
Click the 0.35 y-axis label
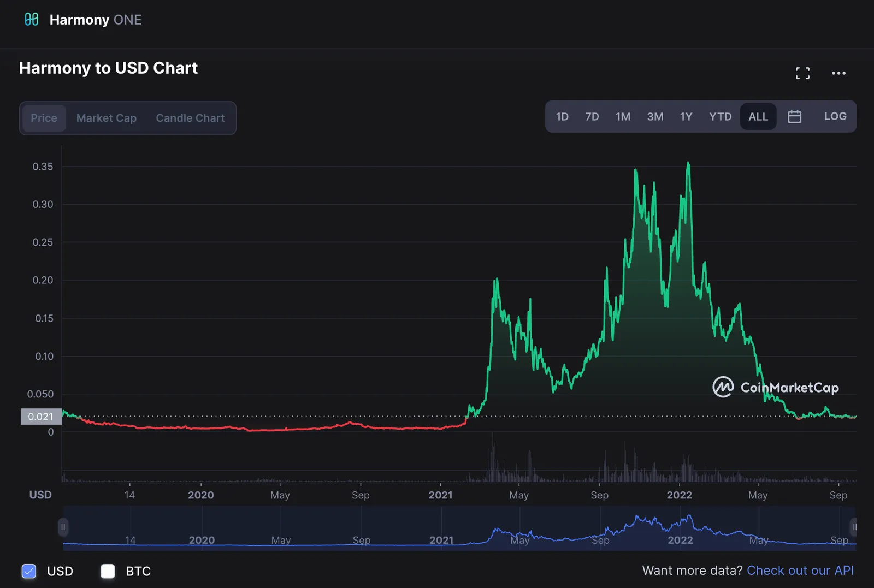[43, 167]
